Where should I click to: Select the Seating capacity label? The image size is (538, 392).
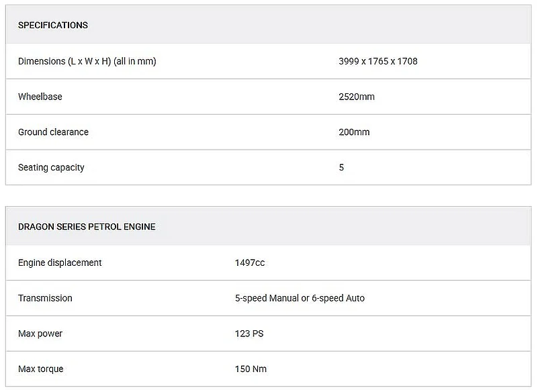click(x=51, y=167)
